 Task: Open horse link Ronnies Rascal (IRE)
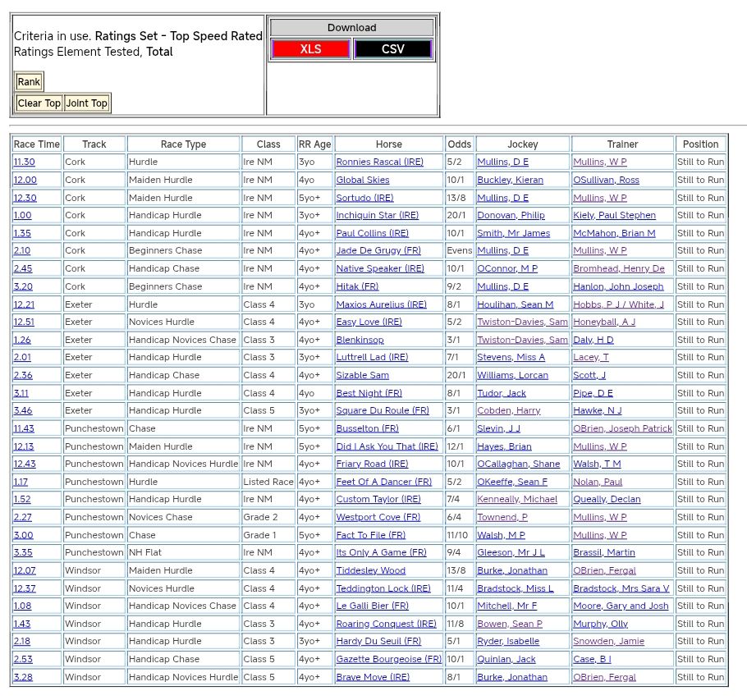point(379,162)
